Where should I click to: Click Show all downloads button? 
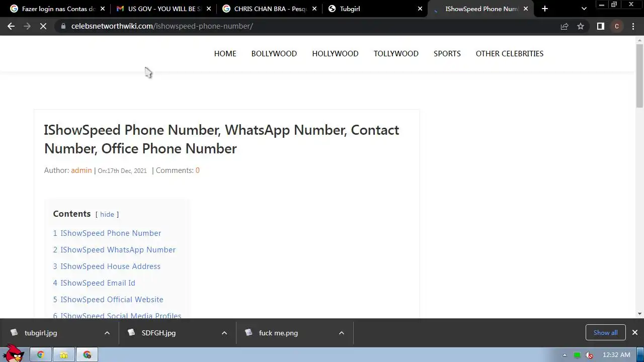pos(605,333)
